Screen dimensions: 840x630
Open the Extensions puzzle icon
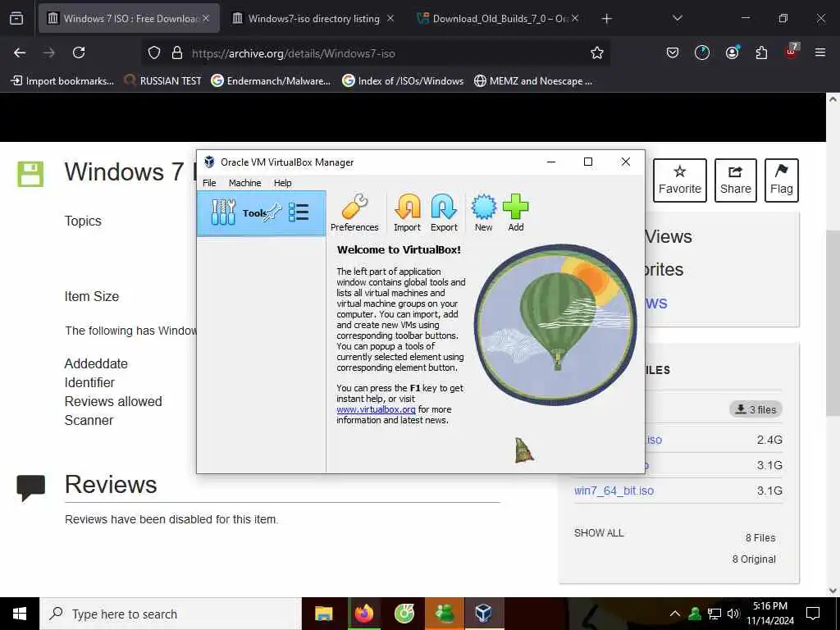[761, 52]
